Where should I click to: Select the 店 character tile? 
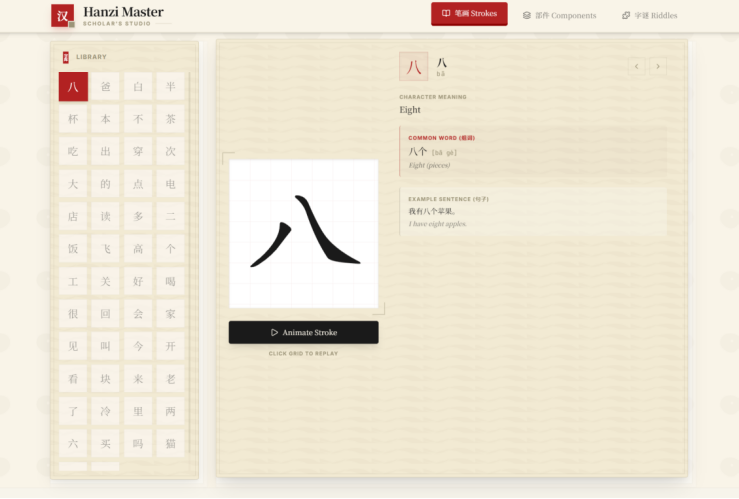tap(73, 216)
